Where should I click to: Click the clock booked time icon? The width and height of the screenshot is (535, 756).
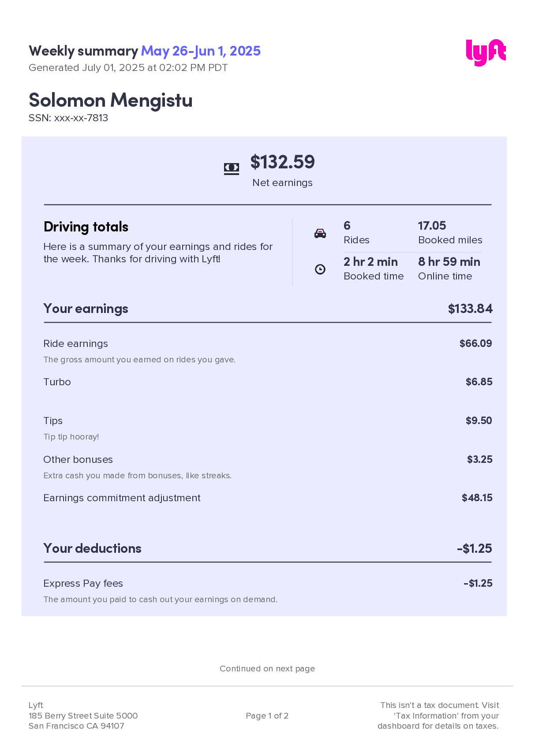(320, 269)
